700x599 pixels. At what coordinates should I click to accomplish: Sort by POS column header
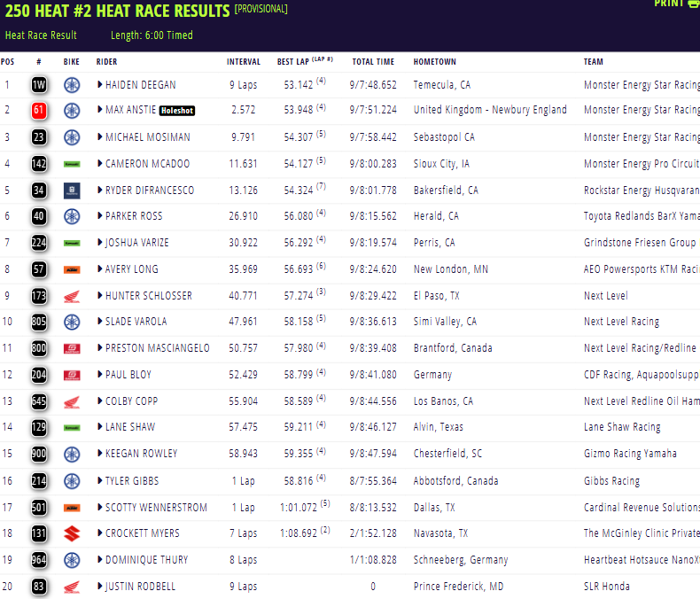(x=7, y=62)
